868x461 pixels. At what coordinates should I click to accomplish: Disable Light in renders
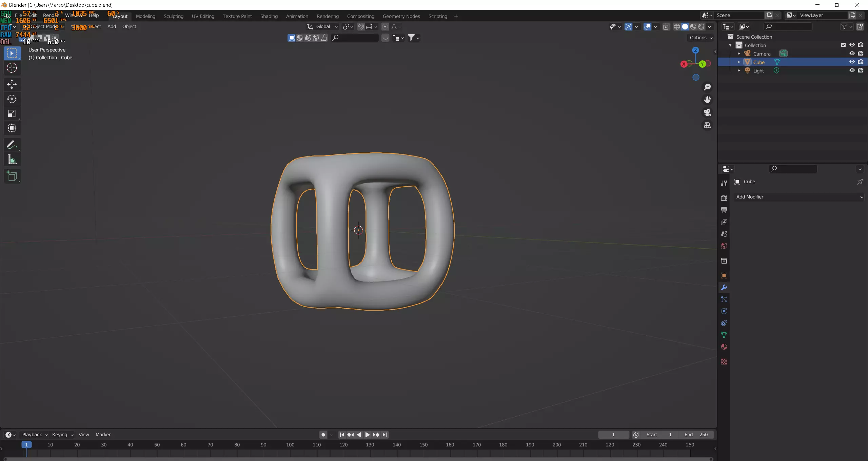(x=861, y=70)
